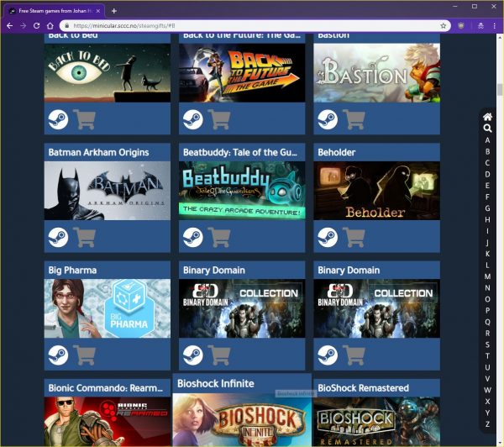
Task: Click the shield extension icon in toolbar
Action: 461,26
